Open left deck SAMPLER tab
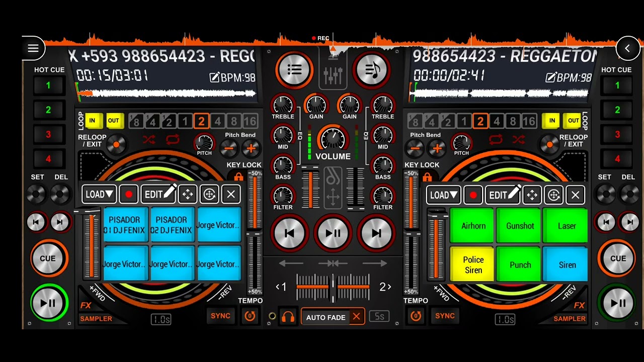The image size is (644, 362). [96, 318]
